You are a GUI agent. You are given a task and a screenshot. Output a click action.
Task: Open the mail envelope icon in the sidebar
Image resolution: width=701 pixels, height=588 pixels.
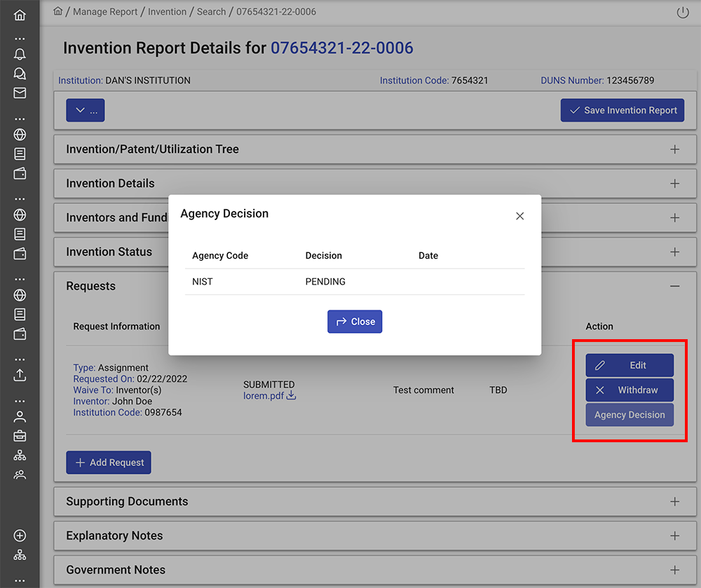(x=20, y=93)
